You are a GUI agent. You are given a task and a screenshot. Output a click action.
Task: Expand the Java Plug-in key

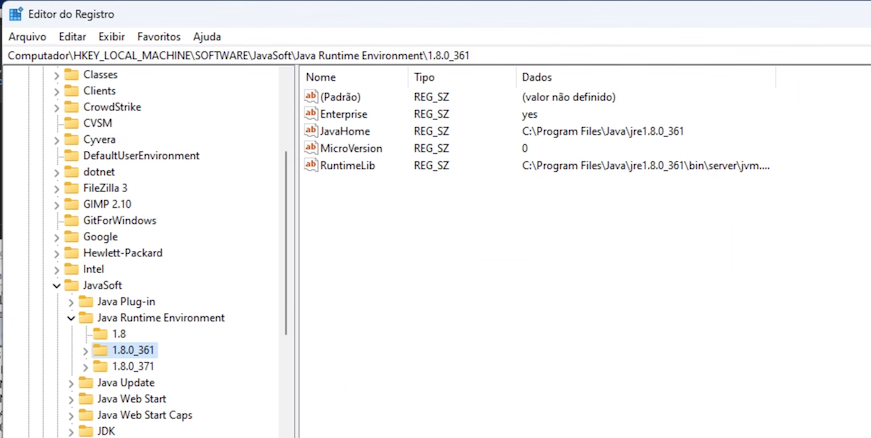[71, 302]
